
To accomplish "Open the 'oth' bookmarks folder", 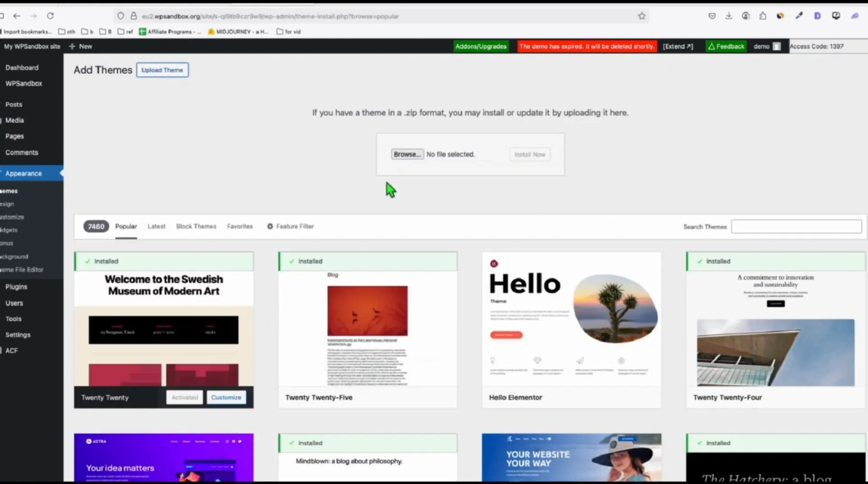I will [x=67, y=31].
